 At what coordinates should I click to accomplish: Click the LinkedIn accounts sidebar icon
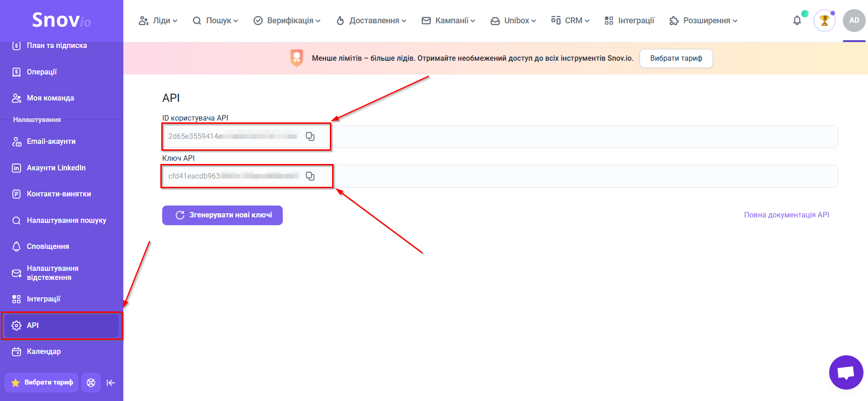point(16,168)
